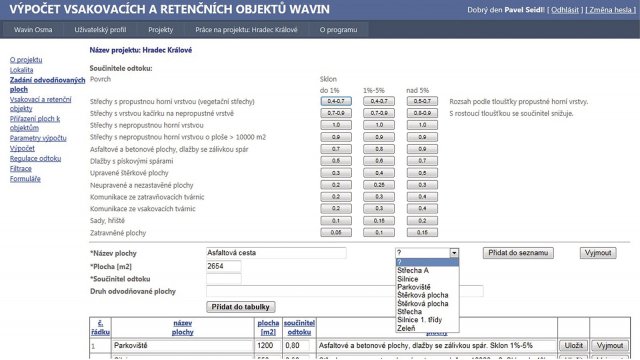The height and width of the screenshot is (360, 640).
Task: Click Vyjmout button in the Parkoviště table row
Action: 610,345
